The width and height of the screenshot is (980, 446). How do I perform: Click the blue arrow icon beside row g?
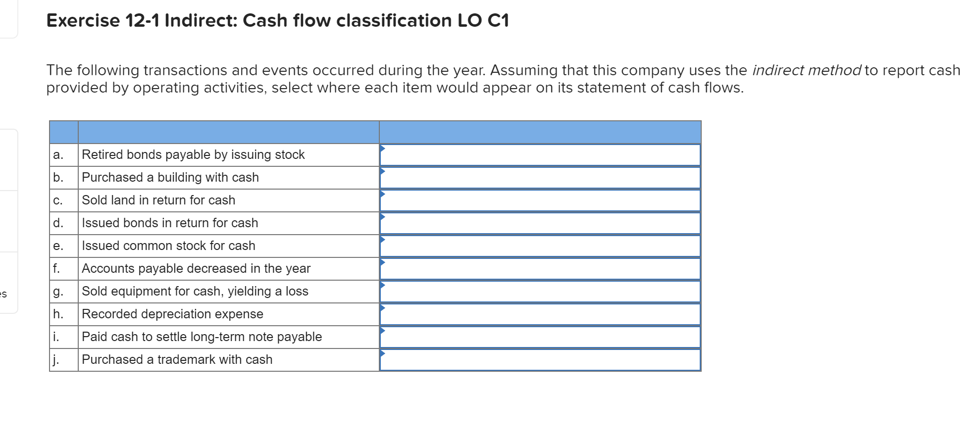click(x=382, y=285)
